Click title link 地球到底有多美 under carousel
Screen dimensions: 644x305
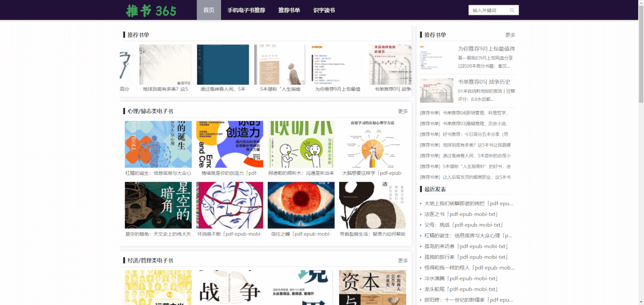[x=165, y=89]
